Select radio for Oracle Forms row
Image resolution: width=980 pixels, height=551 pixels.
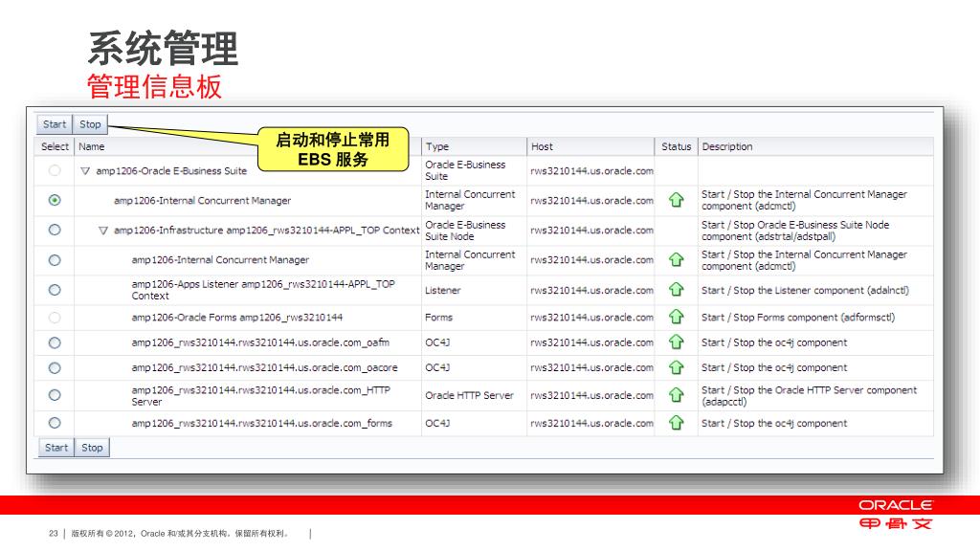(55, 318)
